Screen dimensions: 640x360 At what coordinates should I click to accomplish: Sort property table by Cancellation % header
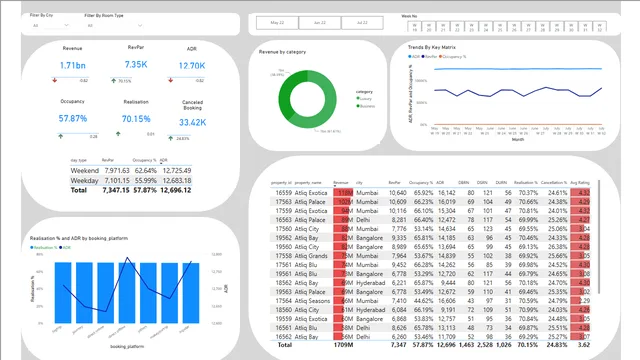tap(554, 183)
